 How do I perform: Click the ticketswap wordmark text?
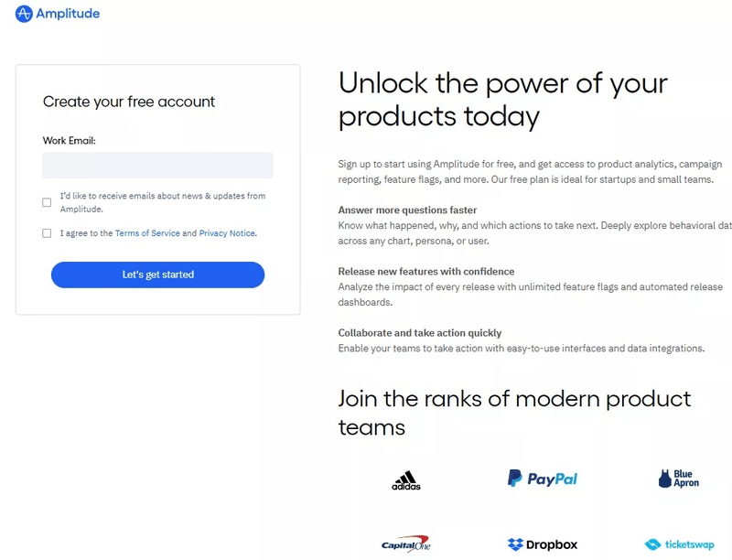(688, 544)
